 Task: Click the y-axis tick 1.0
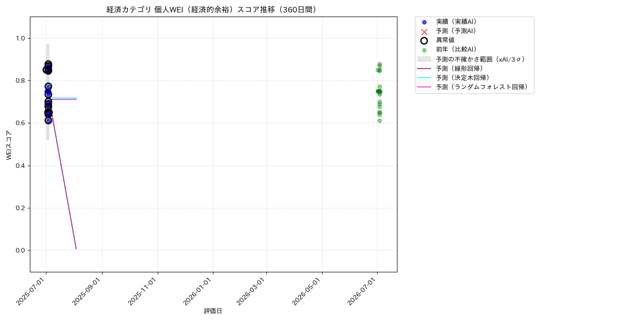click(x=21, y=38)
